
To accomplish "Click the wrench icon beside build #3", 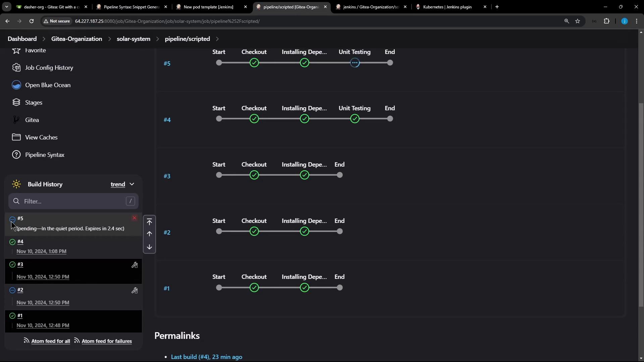I will click(x=135, y=265).
